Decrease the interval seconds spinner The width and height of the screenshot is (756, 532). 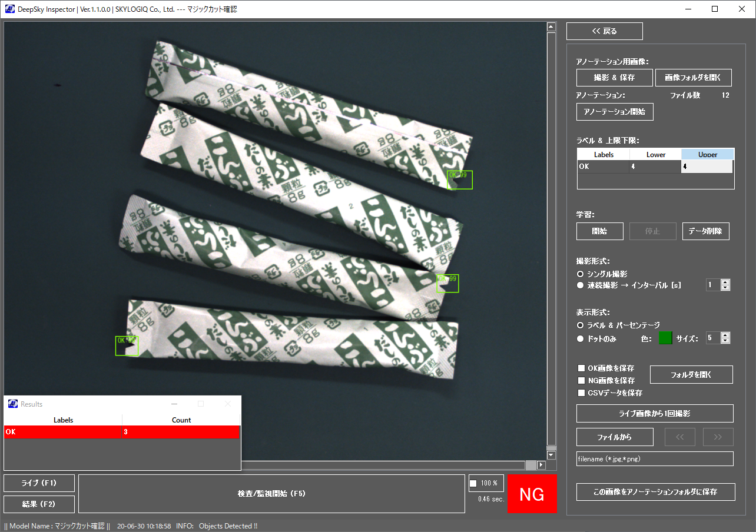[x=725, y=288]
